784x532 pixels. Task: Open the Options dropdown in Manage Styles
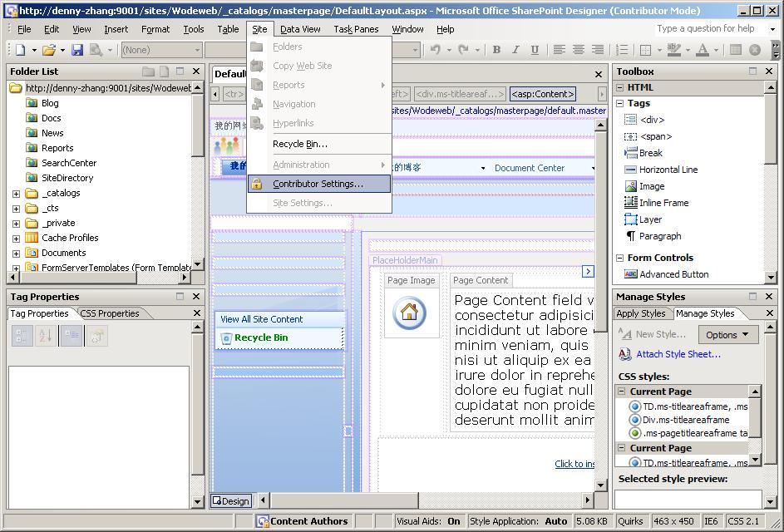(728, 335)
